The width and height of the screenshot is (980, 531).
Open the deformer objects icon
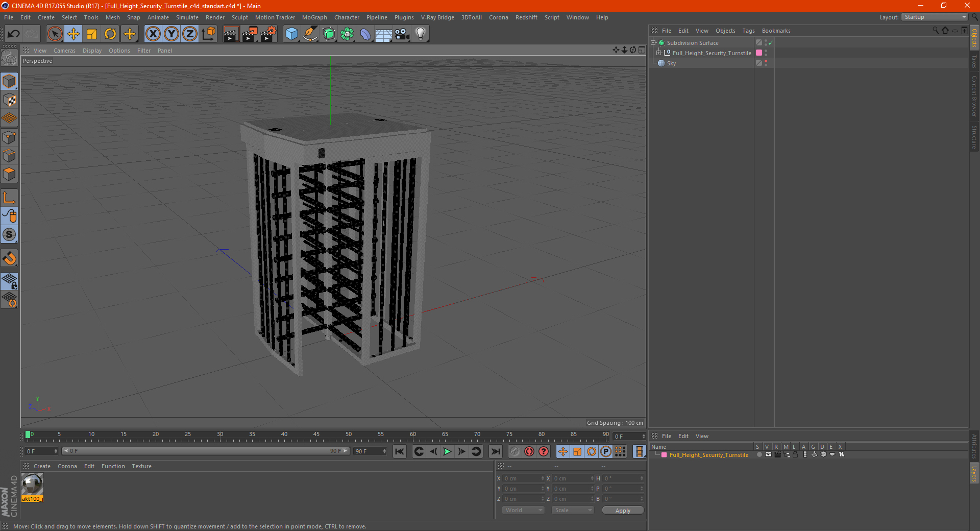point(365,34)
